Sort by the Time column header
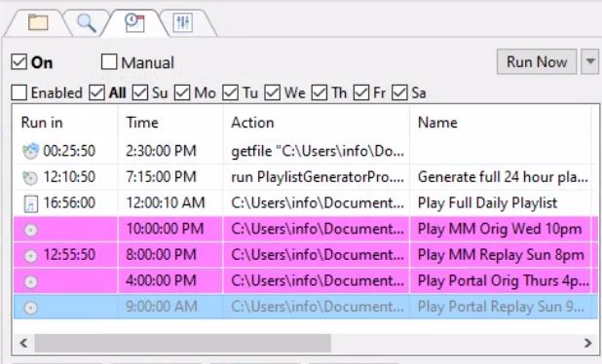The width and height of the screenshot is (602, 364). [x=170, y=123]
